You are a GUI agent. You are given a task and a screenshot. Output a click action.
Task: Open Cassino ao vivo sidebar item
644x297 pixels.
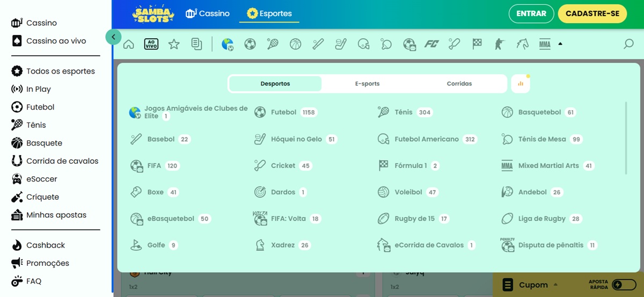point(48,41)
